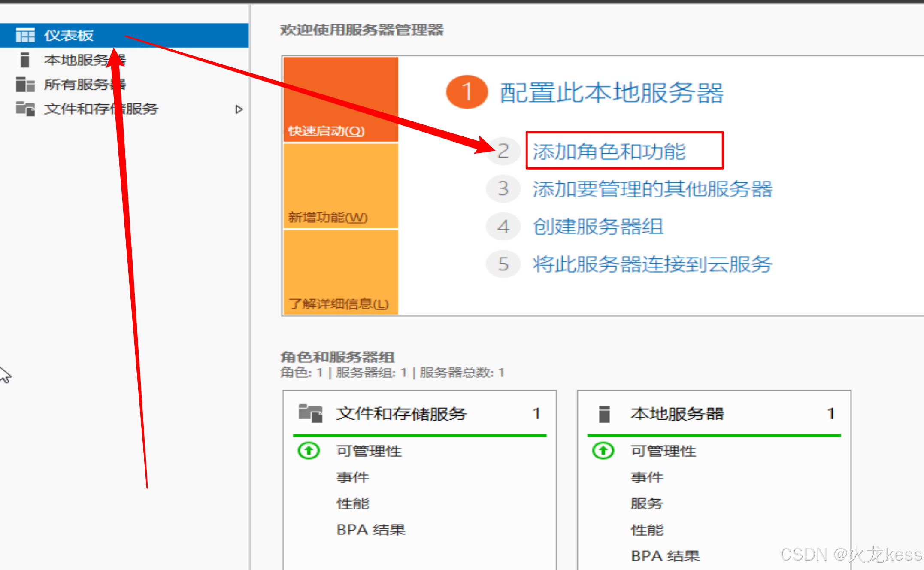
Task: Click 添加要管理的其他服务器 link
Action: 652,189
